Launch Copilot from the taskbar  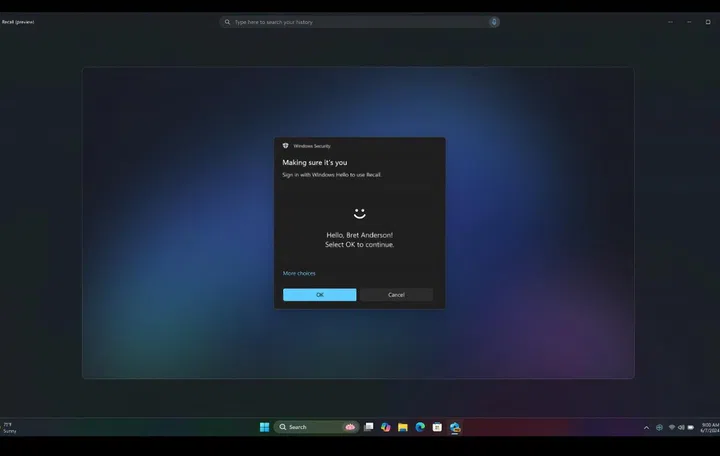click(386, 427)
